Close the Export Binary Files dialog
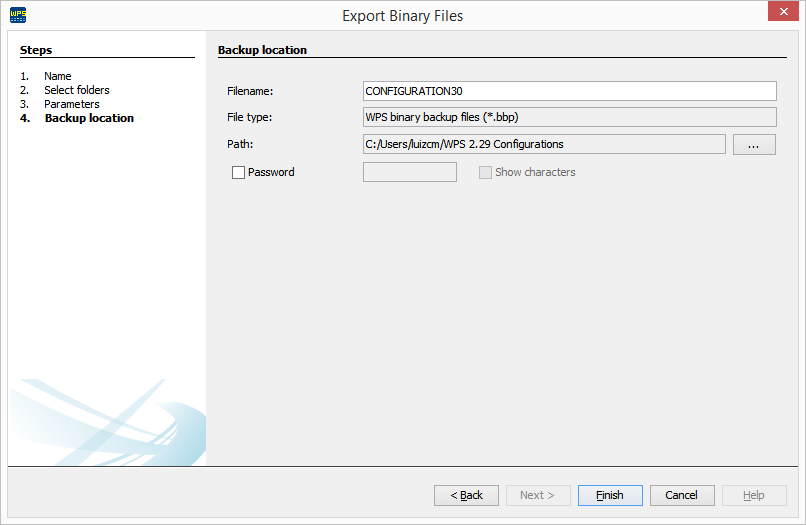The width and height of the screenshot is (806, 525). [782, 13]
